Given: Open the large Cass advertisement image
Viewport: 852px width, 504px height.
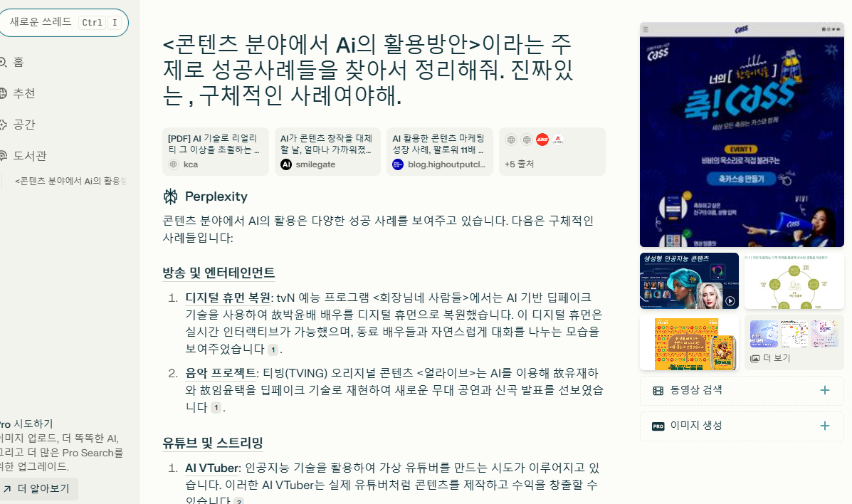Looking at the screenshot, I should 742,135.
